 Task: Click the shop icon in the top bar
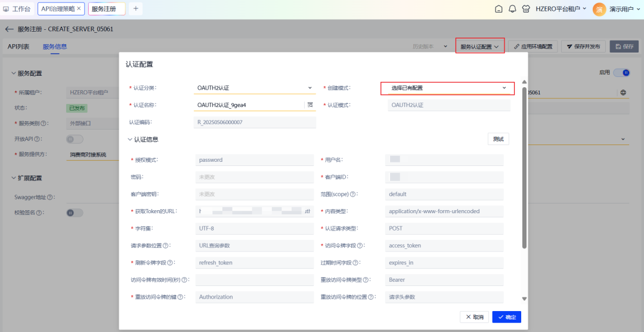click(x=525, y=9)
